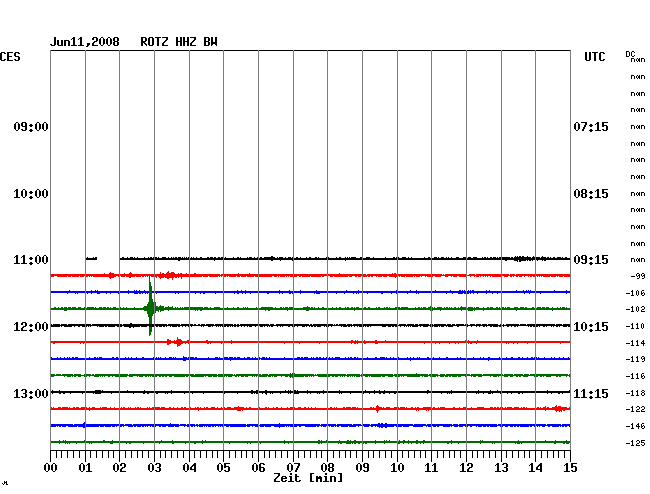This screenshot has width=650, height=494.
Task: Click the 09:15 UTC time label
Action: (x=591, y=260)
